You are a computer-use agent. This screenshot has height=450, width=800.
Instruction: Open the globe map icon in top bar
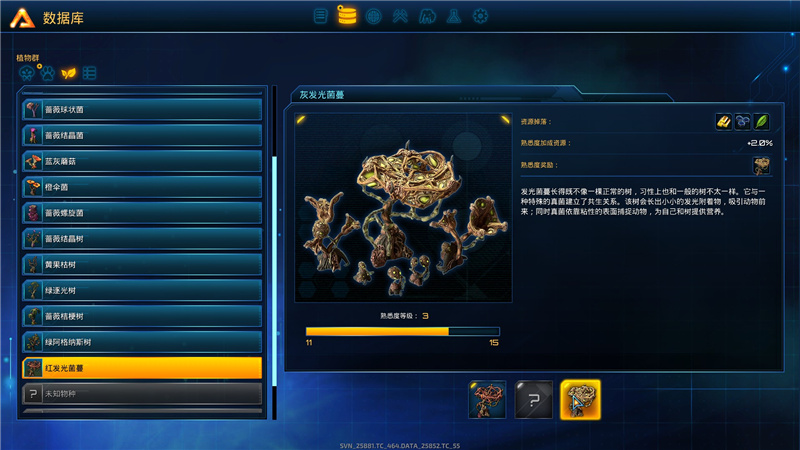373,16
